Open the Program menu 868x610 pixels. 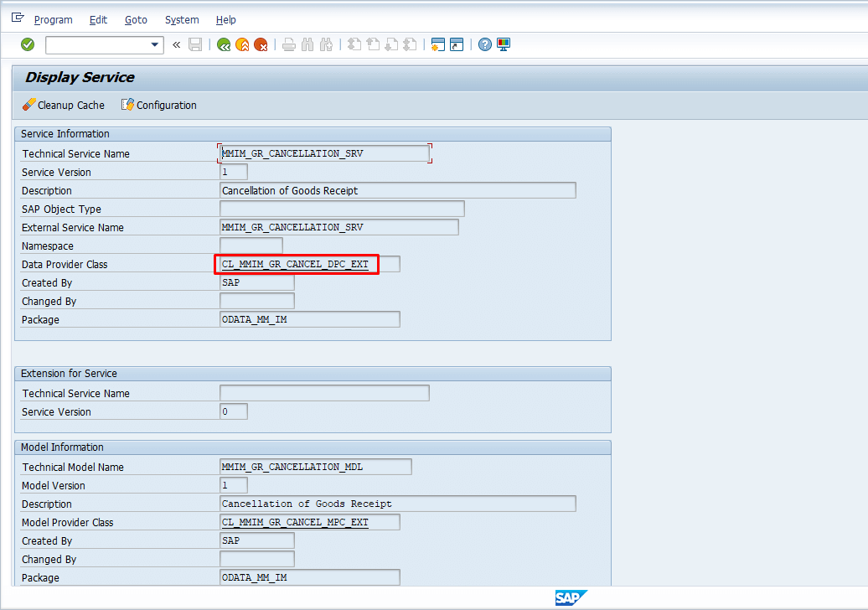pyautogui.click(x=53, y=19)
